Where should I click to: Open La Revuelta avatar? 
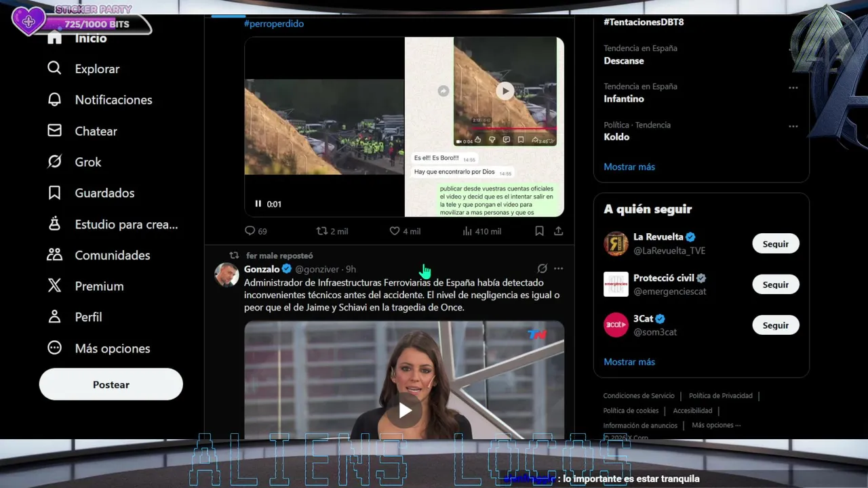[x=616, y=244]
